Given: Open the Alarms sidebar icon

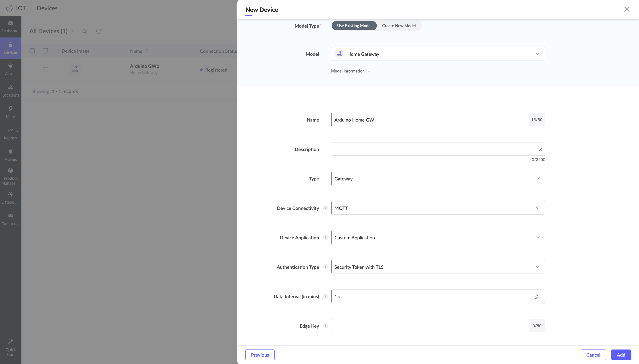Looking at the screenshot, I should pos(10,151).
